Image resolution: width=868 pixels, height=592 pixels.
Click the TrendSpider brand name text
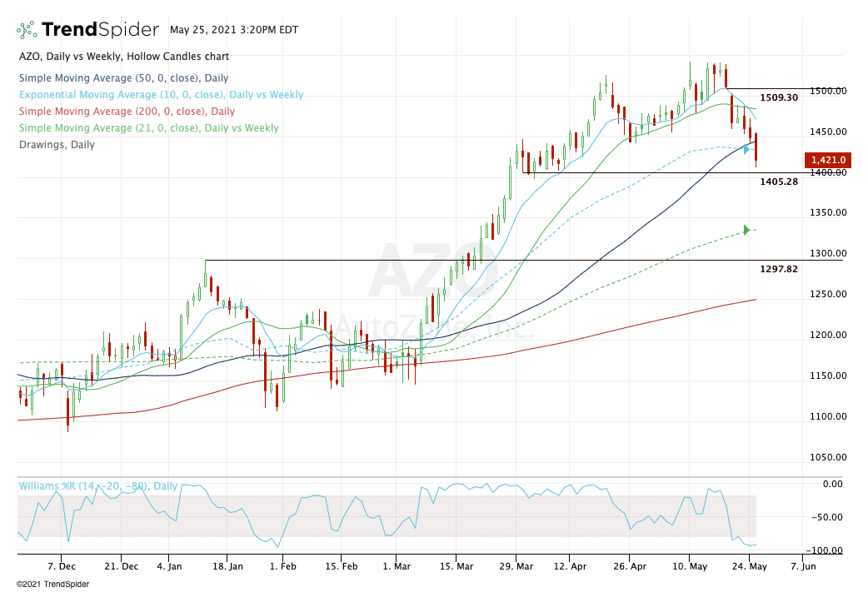point(100,30)
